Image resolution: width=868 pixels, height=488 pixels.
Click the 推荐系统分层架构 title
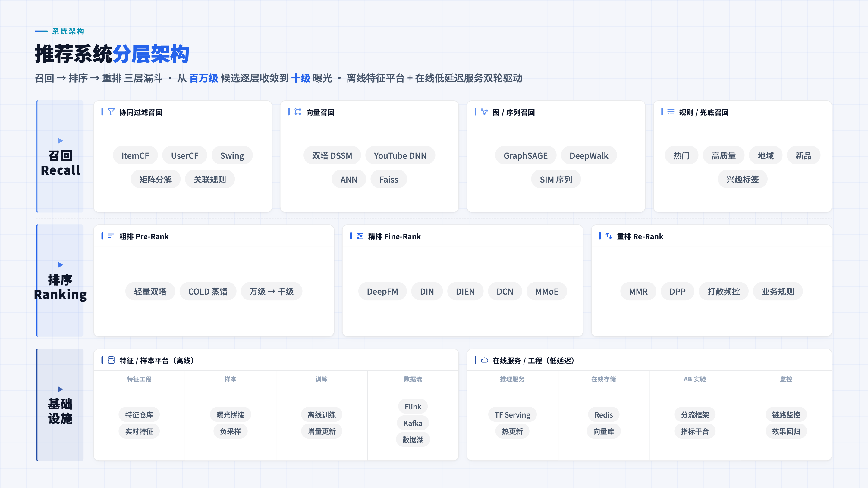coord(112,54)
